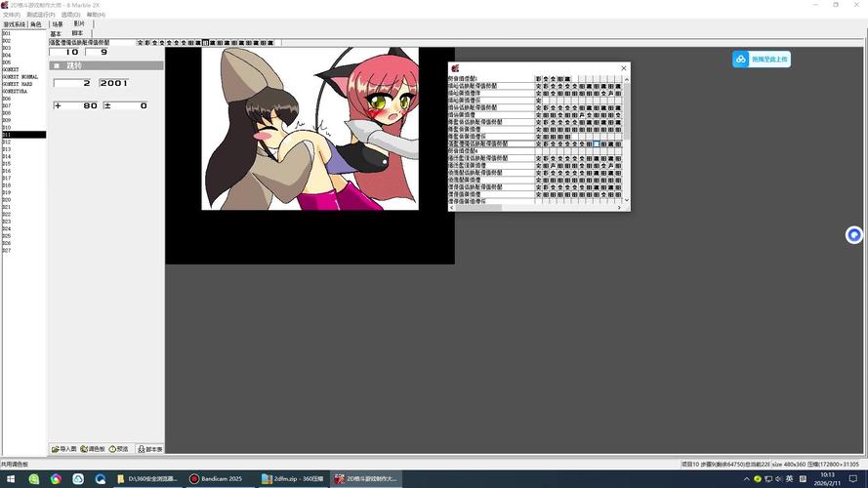The image size is (868, 488).
Task: Click the Baidu cloud upload button 拖拽至此上传
Action: pos(762,59)
